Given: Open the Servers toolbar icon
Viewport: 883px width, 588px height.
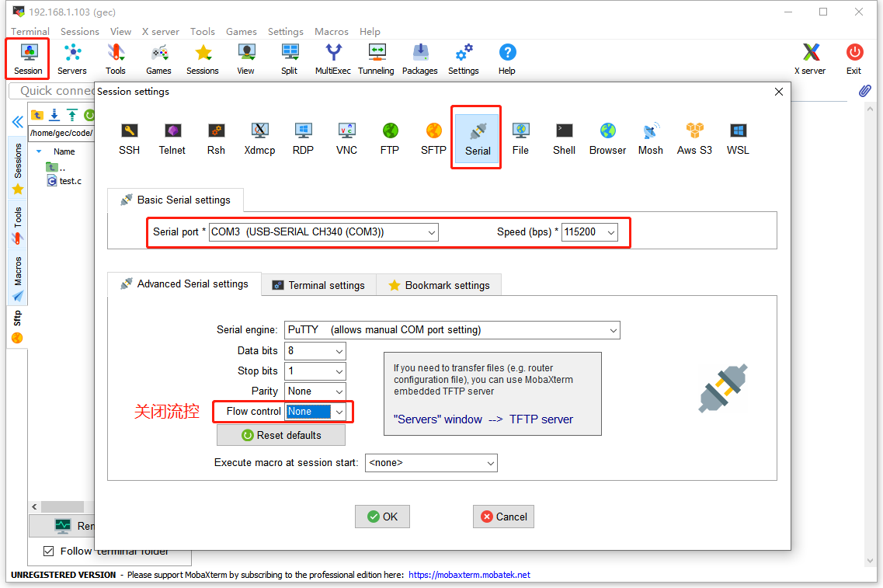Looking at the screenshot, I should click(x=72, y=58).
